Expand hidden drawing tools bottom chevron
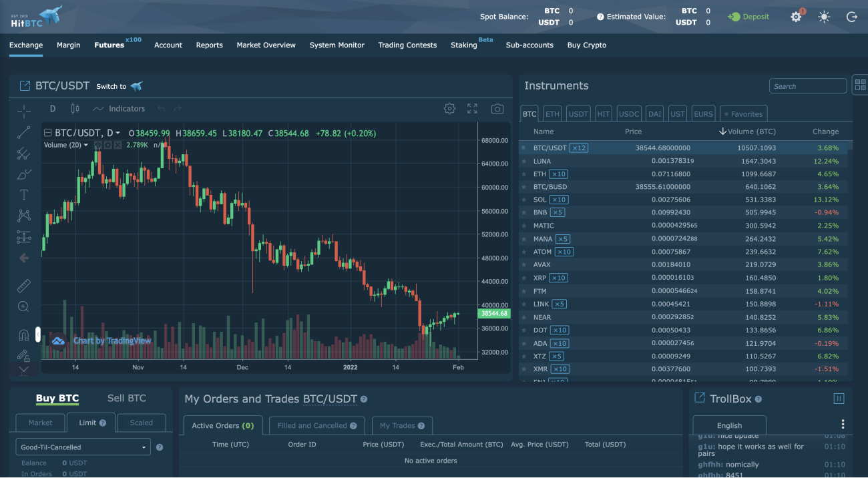 coord(24,369)
